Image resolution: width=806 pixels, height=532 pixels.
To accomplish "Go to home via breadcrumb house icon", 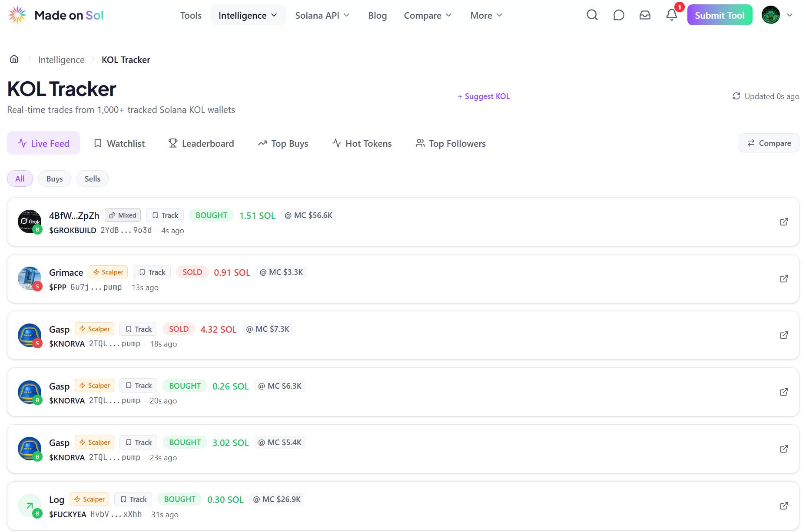I will (14, 59).
